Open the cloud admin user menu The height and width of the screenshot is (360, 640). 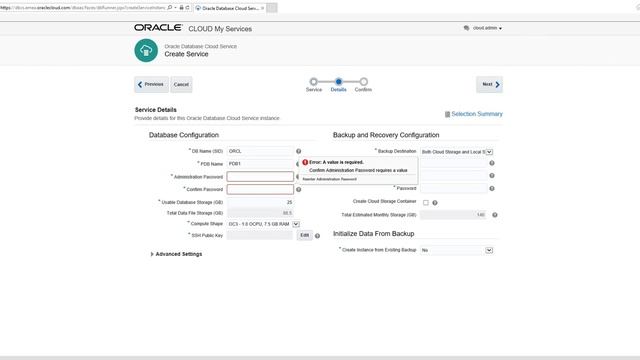pyautogui.click(x=487, y=28)
